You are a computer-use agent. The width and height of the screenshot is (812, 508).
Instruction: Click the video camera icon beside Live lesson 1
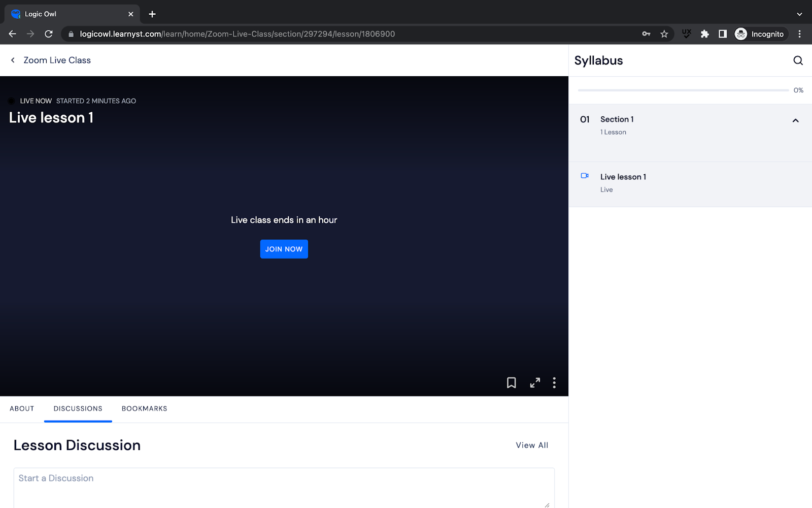click(585, 176)
